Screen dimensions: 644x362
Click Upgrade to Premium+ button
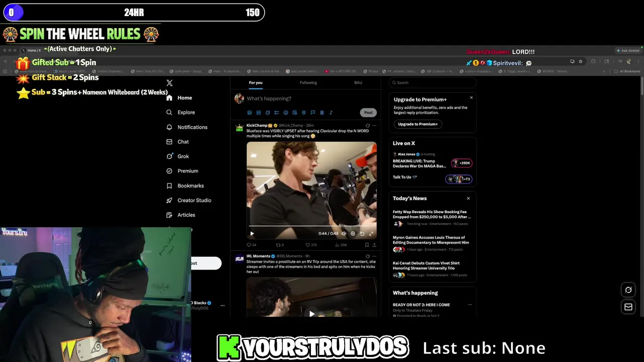[x=418, y=124]
